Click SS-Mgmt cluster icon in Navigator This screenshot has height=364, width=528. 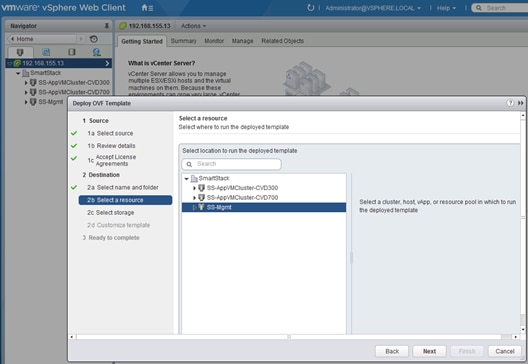point(33,102)
